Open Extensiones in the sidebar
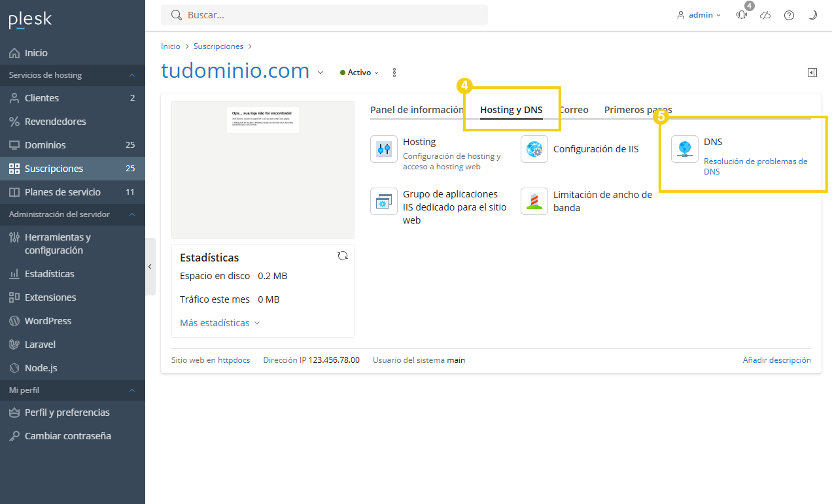Image resolution: width=832 pixels, height=504 pixels. pyautogui.click(x=72, y=297)
